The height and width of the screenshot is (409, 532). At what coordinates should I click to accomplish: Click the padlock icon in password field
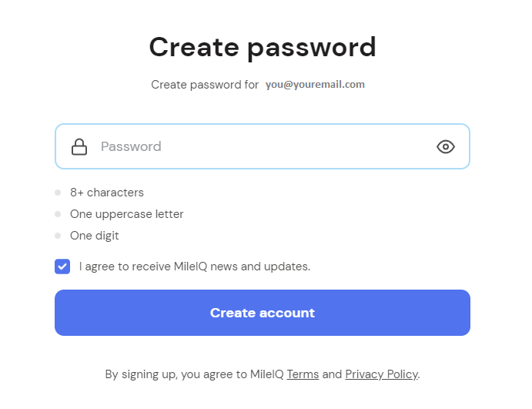coord(79,146)
